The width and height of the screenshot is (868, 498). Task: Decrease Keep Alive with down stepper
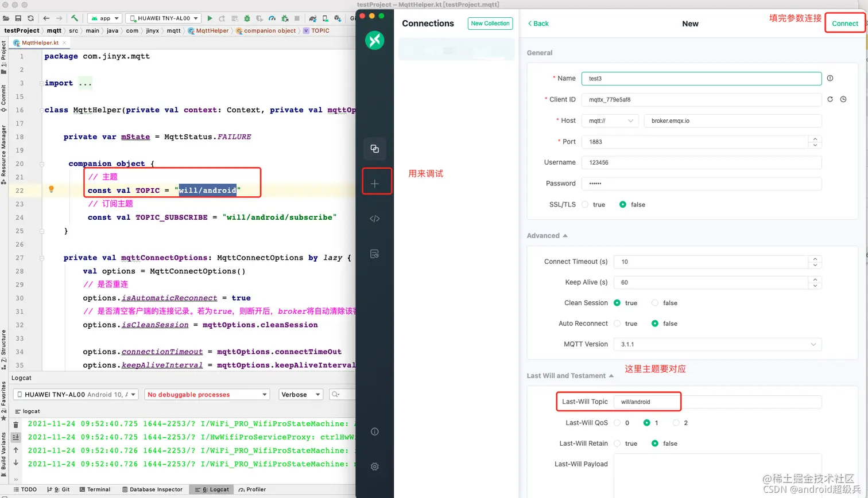[815, 286]
